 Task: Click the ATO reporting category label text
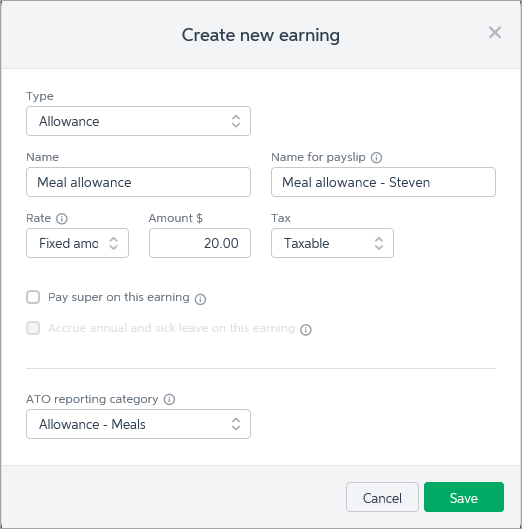pos(92,399)
